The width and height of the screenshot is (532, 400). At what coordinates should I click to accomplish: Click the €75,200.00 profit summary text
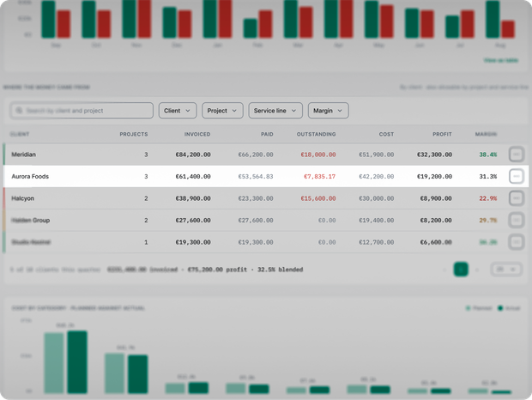pyautogui.click(x=217, y=270)
